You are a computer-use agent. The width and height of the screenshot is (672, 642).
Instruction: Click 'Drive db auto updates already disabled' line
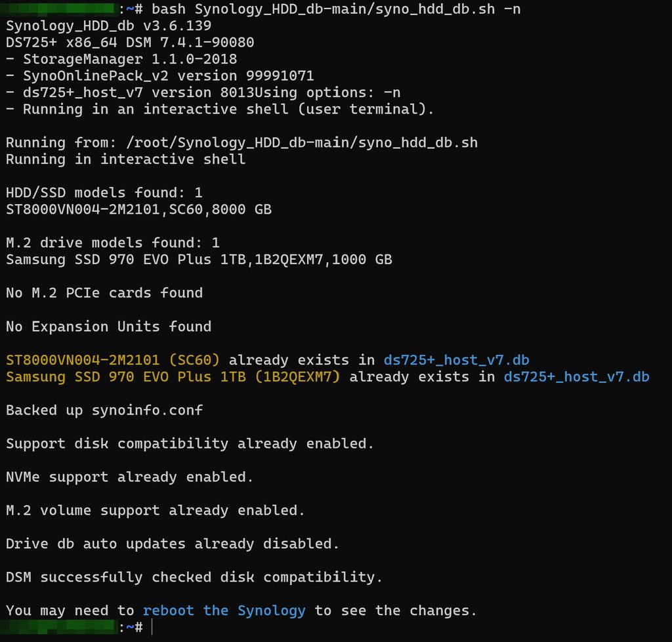click(173, 544)
